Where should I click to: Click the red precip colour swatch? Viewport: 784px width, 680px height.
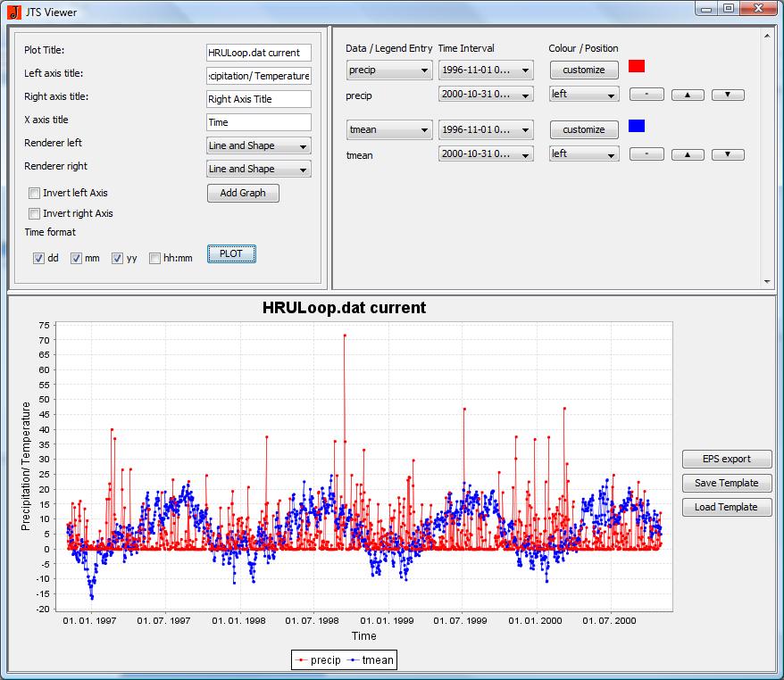pyautogui.click(x=637, y=67)
